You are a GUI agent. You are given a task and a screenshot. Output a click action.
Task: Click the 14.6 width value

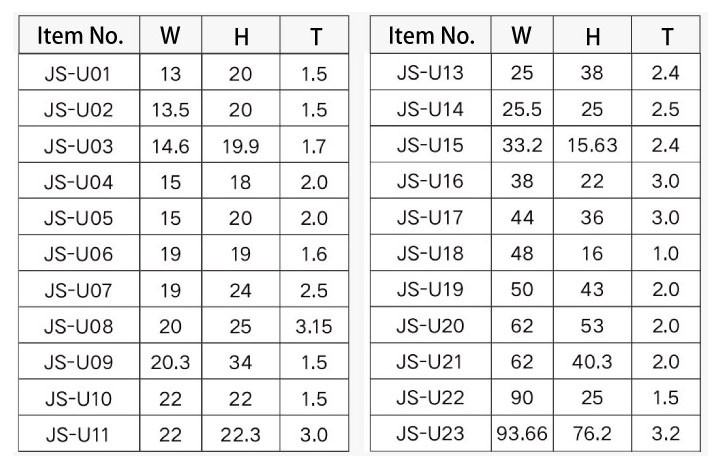click(170, 146)
